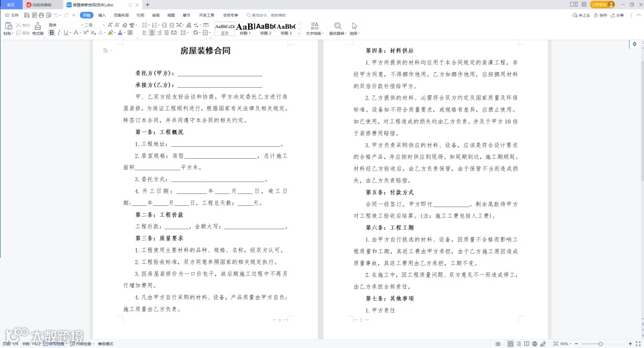
Task: Increase paragraph indent
Action: point(172,25)
